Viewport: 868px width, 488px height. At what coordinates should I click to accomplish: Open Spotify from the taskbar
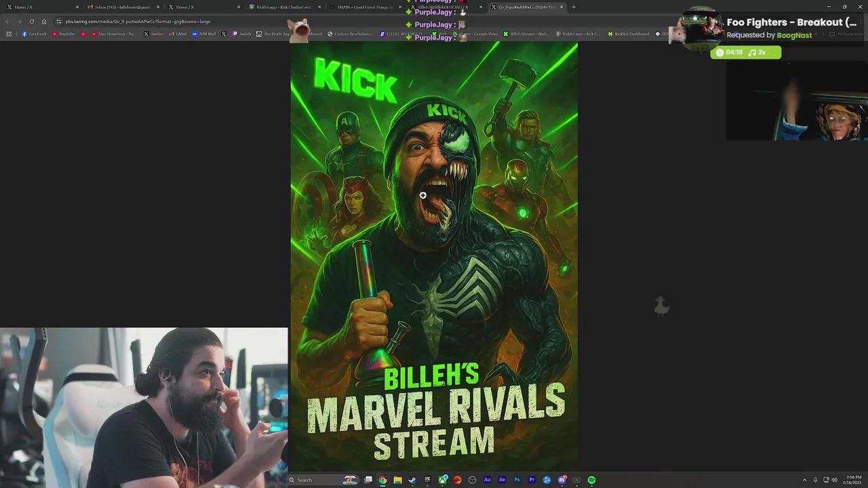(591, 480)
